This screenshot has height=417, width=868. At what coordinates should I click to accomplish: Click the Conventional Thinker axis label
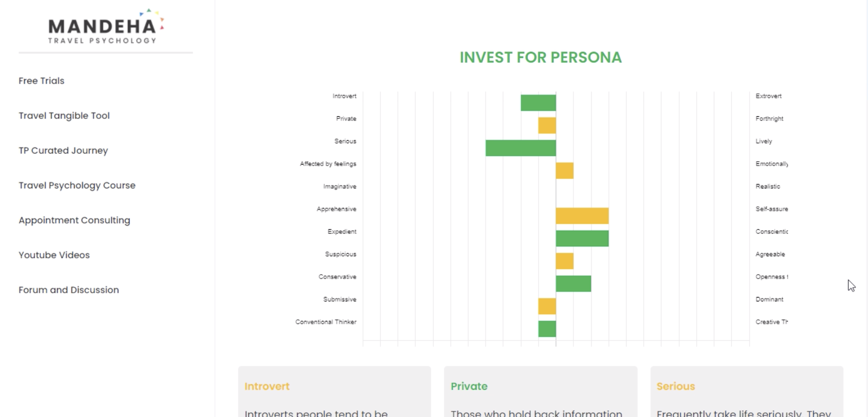pos(325,322)
